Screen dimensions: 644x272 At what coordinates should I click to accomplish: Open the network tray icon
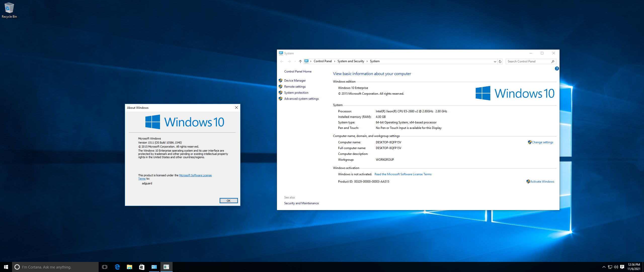610,267
